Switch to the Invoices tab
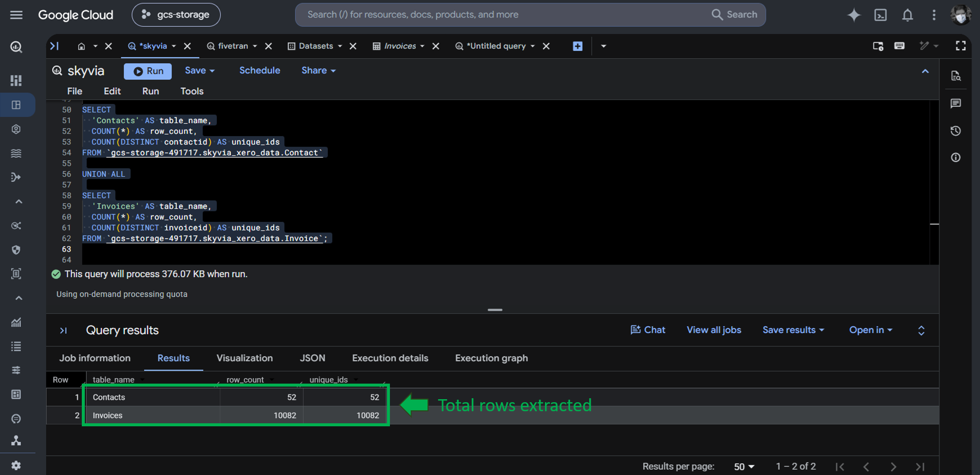The width and height of the screenshot is (980, 475). [400, 46]
